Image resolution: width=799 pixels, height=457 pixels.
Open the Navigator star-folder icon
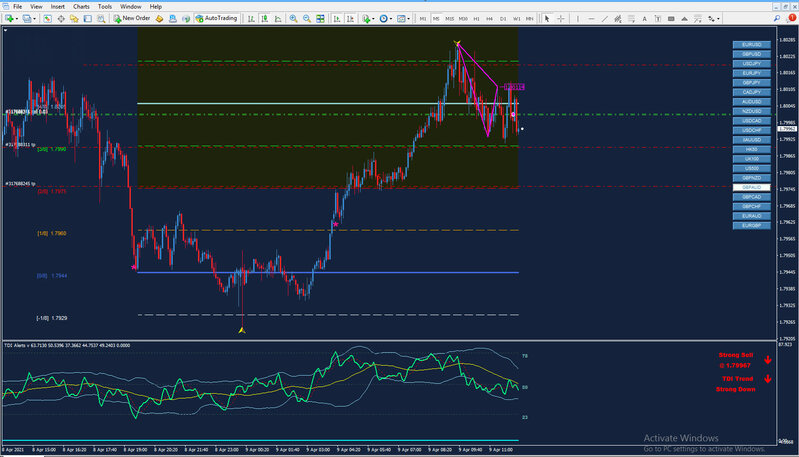pyautogui.click(x=74, y=19)
